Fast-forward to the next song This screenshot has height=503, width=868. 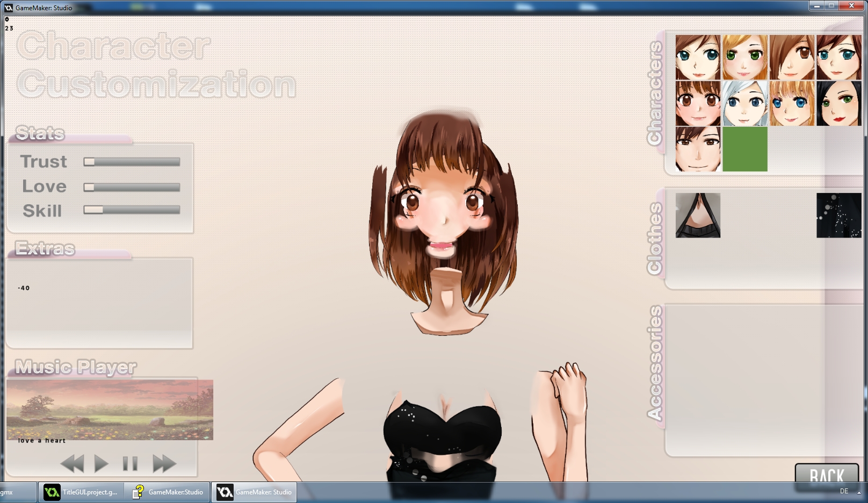pos(164,463)
